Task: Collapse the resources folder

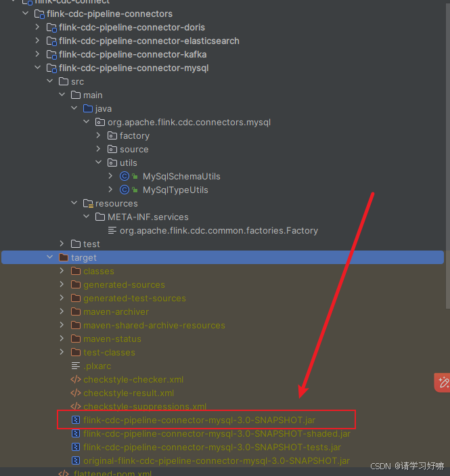Action: 74,203
